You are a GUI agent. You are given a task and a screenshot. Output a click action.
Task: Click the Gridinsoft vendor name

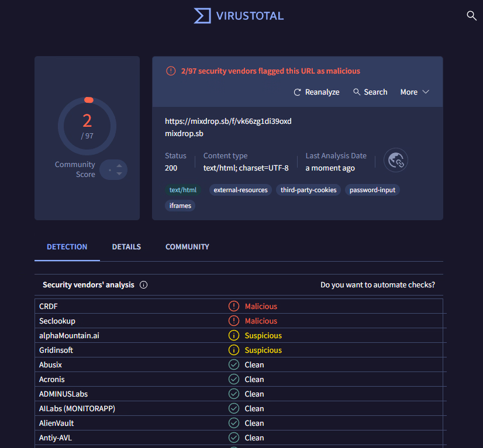[56, 350]
